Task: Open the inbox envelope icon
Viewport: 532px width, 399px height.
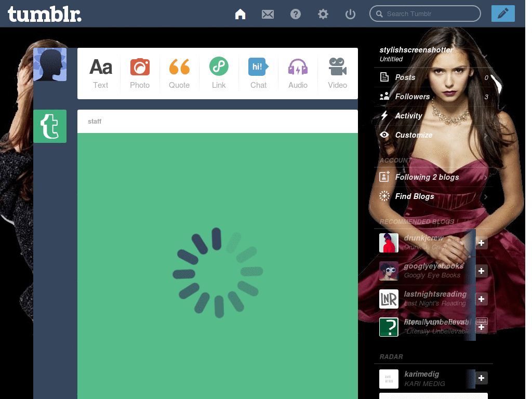Action: tap(268, 14)
